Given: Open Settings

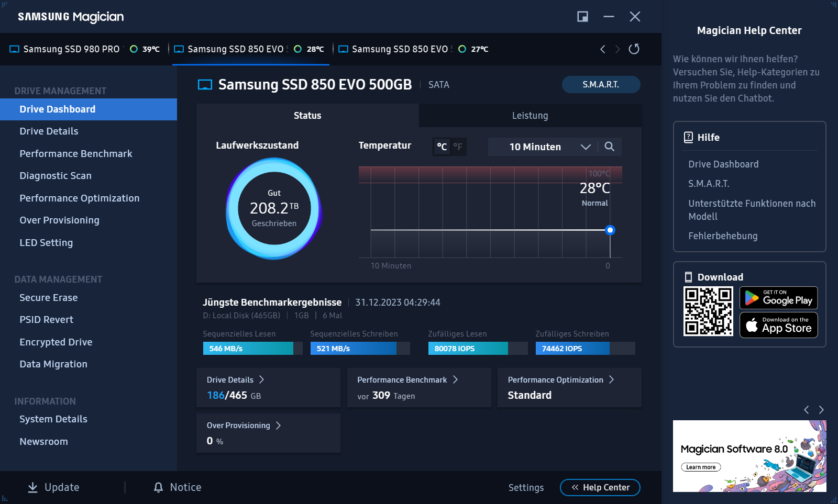Looking at the screenshot, I should point(526,488).
